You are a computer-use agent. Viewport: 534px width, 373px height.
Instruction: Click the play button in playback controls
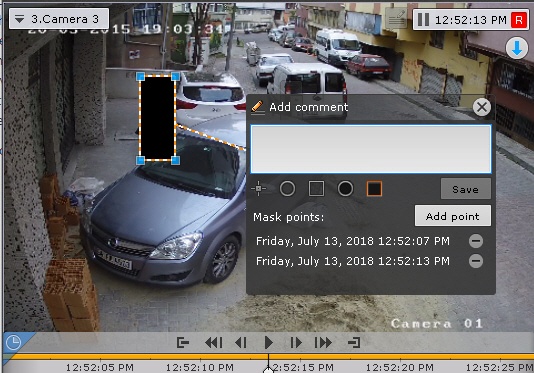pos(268,342)
